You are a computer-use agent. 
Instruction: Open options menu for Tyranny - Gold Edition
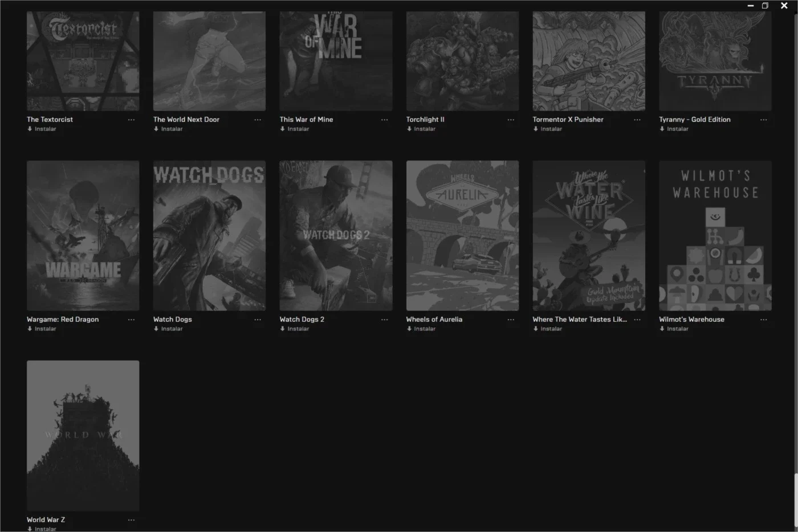click(x=764, y=120)
